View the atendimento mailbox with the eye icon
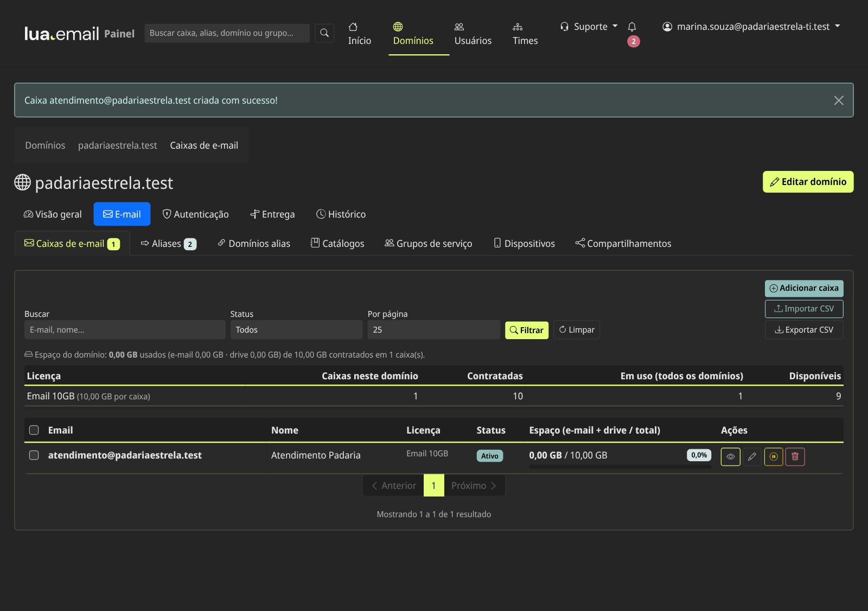Image resolution: width=868 pixels, height=611 pixels. click(730, 456)
